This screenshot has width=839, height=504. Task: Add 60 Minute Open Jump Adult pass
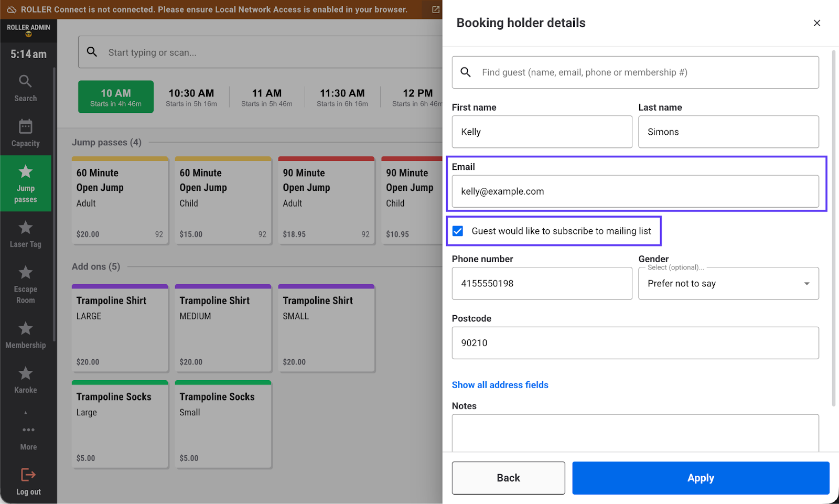pos(120,200)
